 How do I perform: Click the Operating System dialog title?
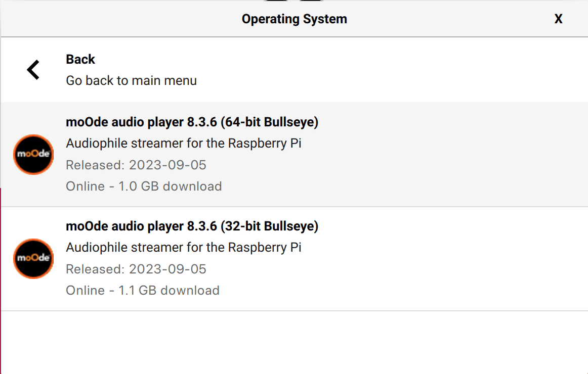point(295,19)
